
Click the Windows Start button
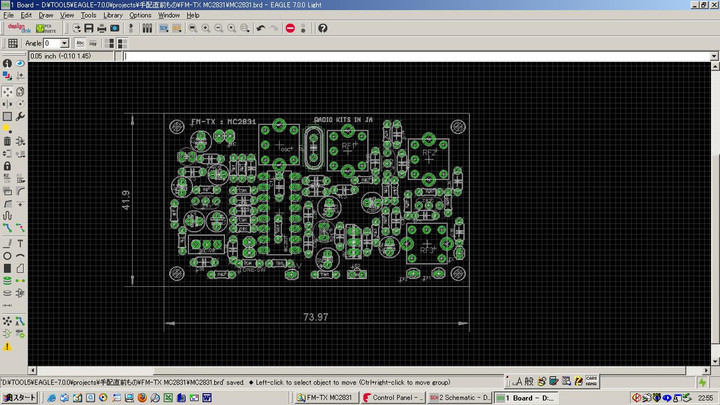[x=19, y=398]
